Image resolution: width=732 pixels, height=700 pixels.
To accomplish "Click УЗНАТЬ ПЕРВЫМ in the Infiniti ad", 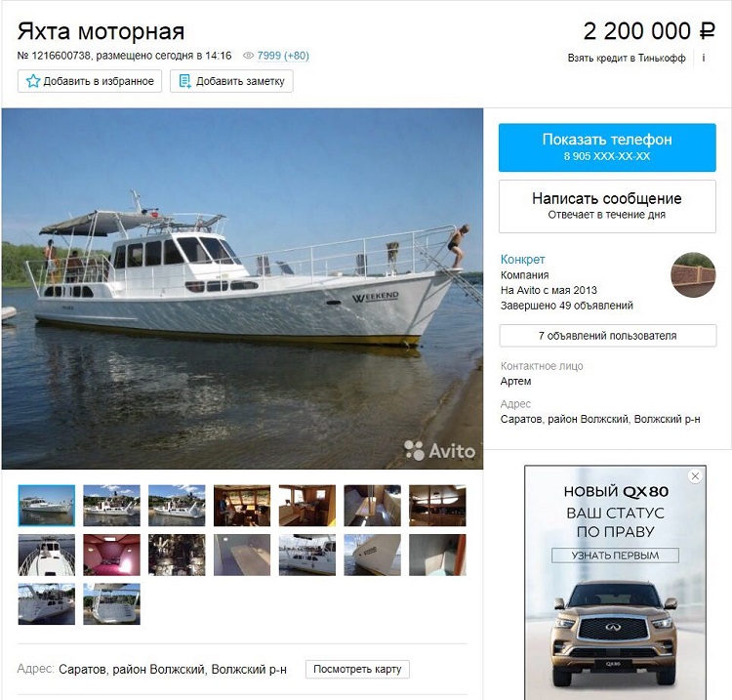I will (615, 556).
